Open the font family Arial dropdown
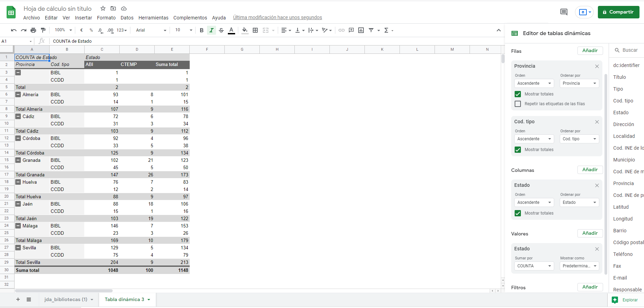Screen dimensions: 644x308 151,30
